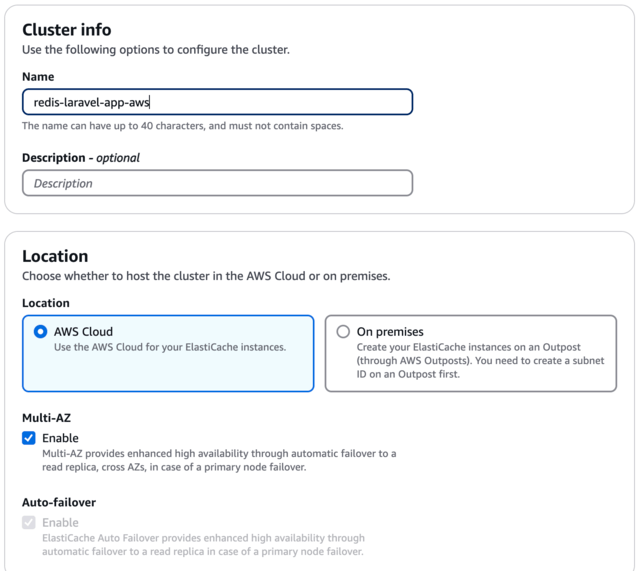The image size is (640, 571).
Task: Click the Name field containing redis-laravel-app-aws
Action: pos(217,102)
